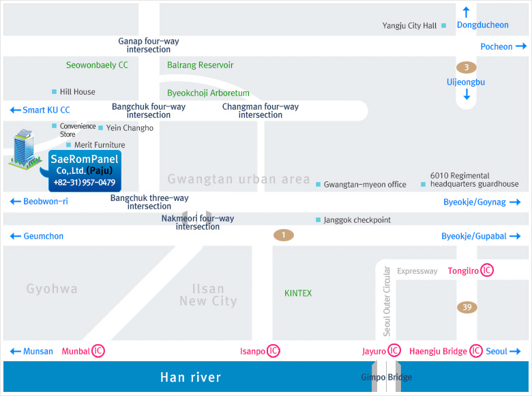Image resolution: width=532 pixels, height=396 pixels.
Task: Click the up arrow above Dongducheon
Action: coord(466,12)
